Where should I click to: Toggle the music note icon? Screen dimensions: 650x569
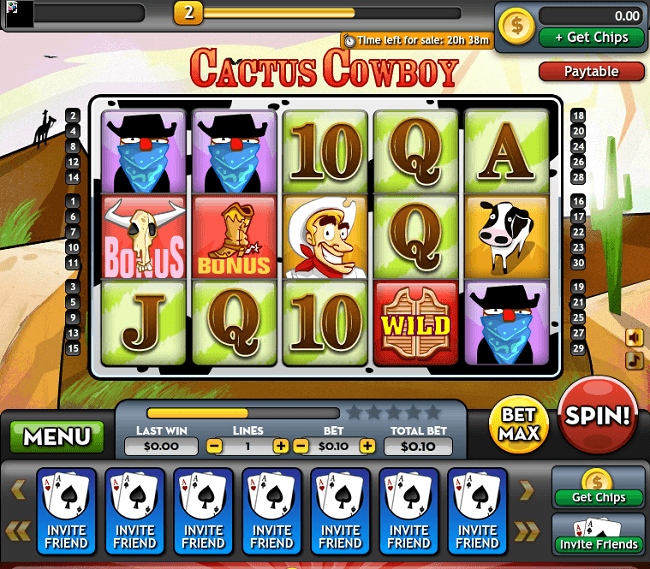click(634, 360)
